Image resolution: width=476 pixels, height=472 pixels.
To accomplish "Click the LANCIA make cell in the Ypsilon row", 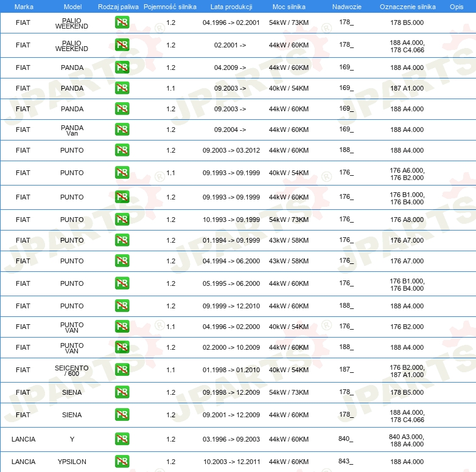I will click(x=23, y=462).
